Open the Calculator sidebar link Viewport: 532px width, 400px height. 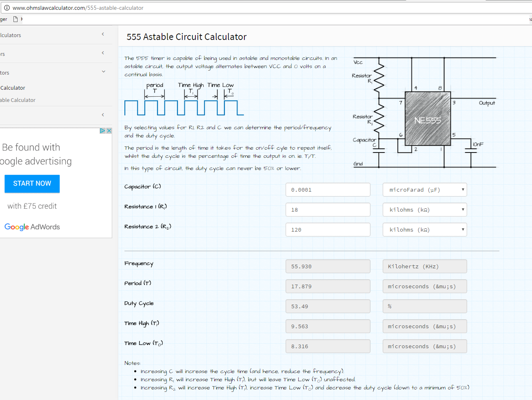13,88
